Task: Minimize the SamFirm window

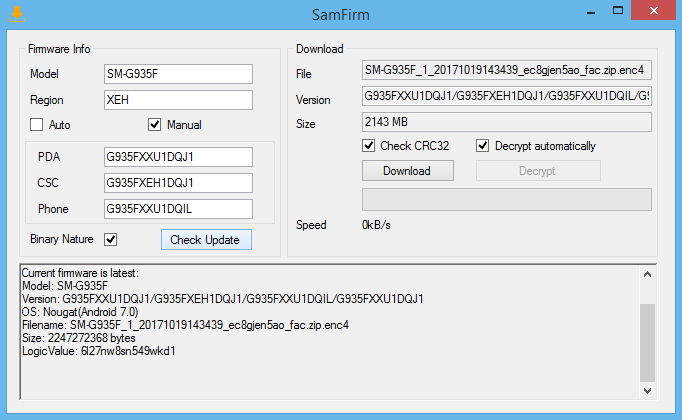Action: pos(591,11)
